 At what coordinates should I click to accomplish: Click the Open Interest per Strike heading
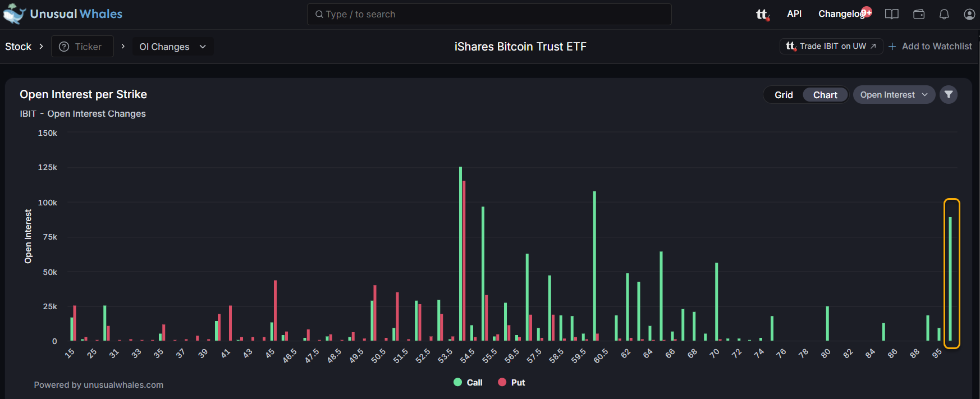84,94
